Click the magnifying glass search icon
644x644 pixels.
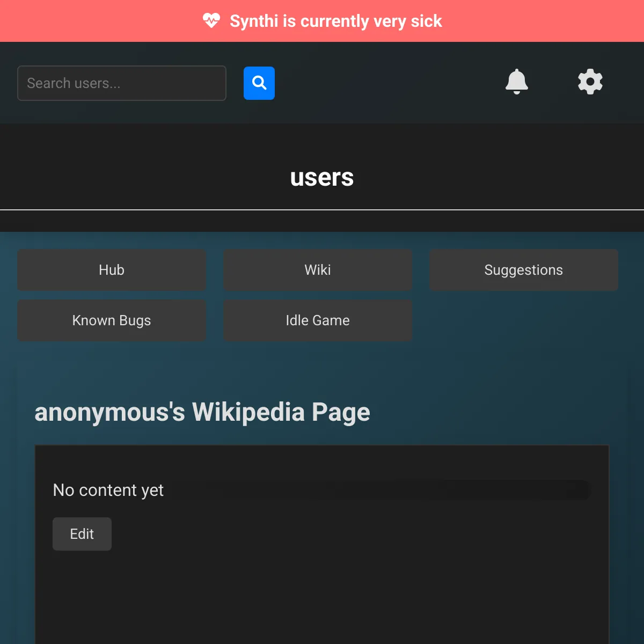pos(259,83)
